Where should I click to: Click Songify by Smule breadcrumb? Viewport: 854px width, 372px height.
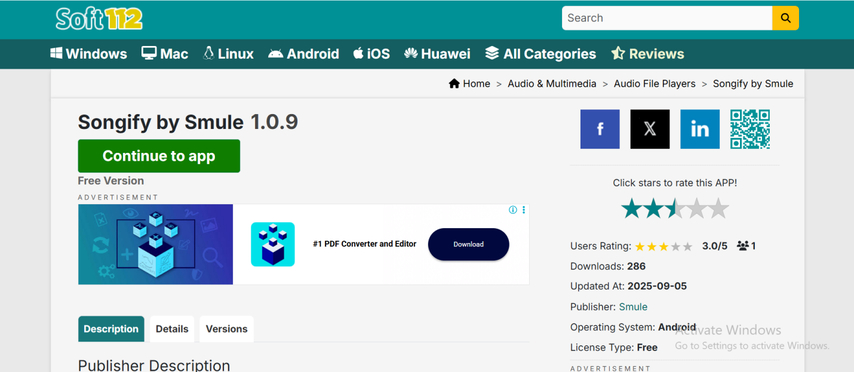753,84
